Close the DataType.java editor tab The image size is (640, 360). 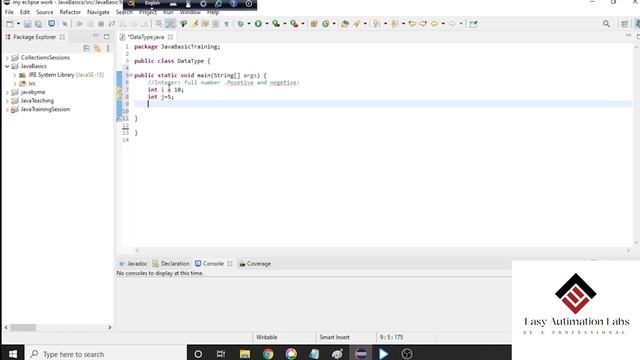(171, 37)
